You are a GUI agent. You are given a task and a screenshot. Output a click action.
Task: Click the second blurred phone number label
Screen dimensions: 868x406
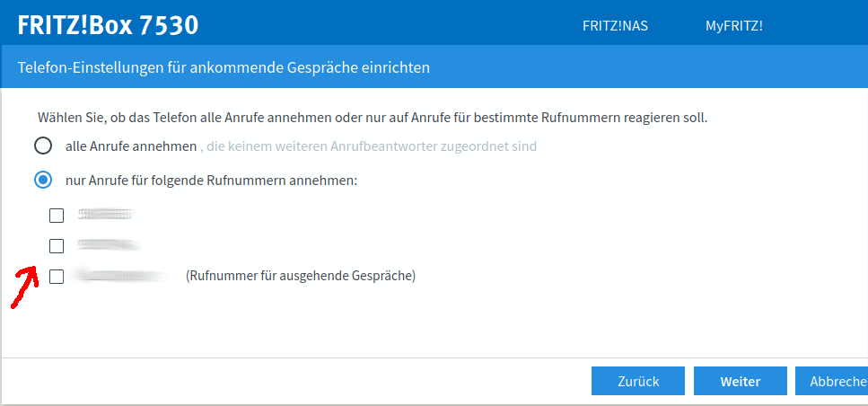(x=108, y=245)
